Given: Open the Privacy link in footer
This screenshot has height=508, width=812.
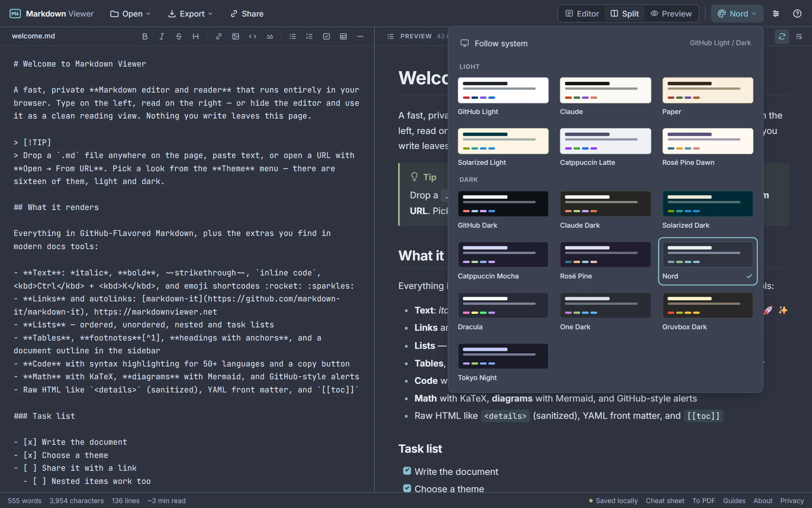Looking at the screenshot, I should (x=792, y=500).
